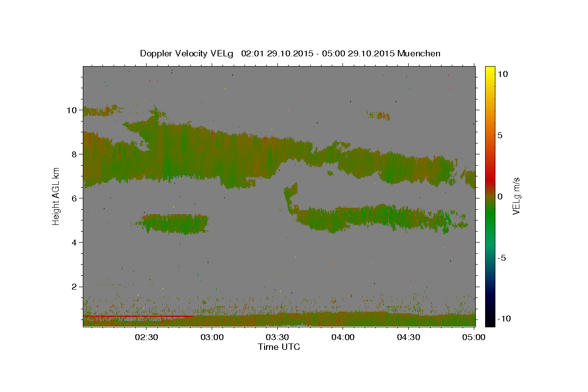
Task: Click the colorbar tick label '-5'
Action: 503,258
